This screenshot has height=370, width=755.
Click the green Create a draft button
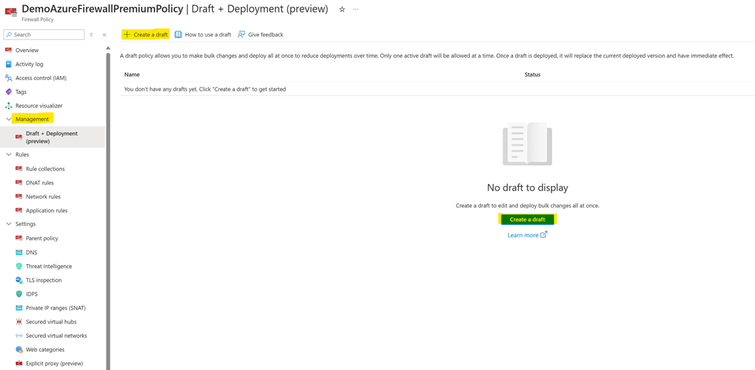click(527, 219)
